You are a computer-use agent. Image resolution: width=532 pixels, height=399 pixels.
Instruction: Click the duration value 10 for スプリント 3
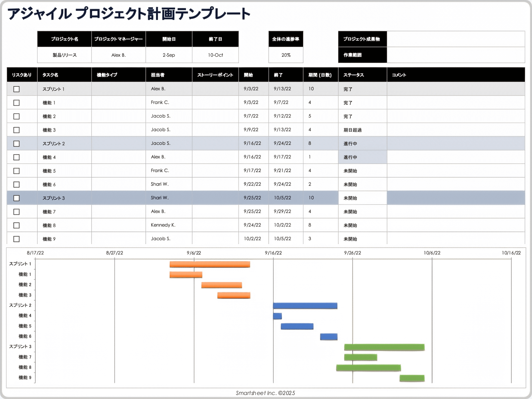click(311, 198)
